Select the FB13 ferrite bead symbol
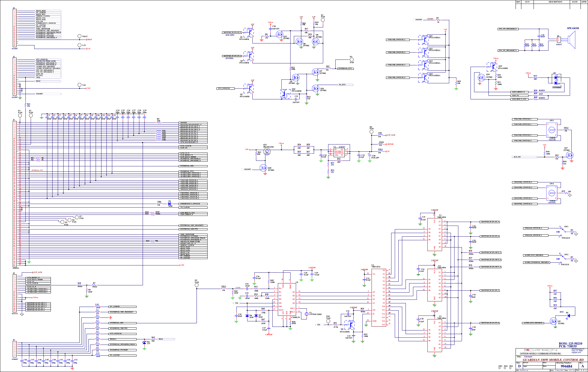Image resolution: width=588 pixels, height=372 pixels. point(224,288)
